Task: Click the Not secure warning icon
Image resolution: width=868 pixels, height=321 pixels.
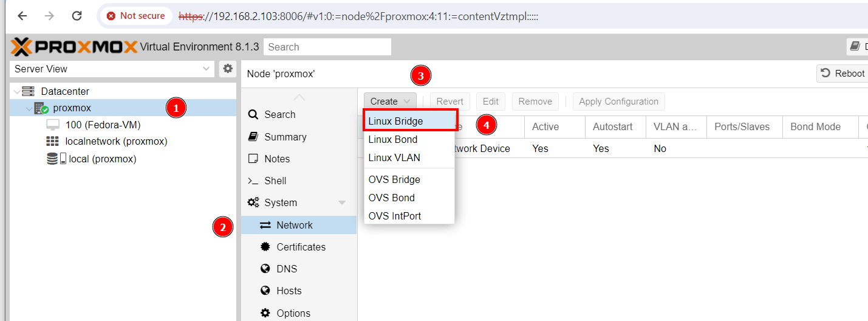Action: point(111,16)
